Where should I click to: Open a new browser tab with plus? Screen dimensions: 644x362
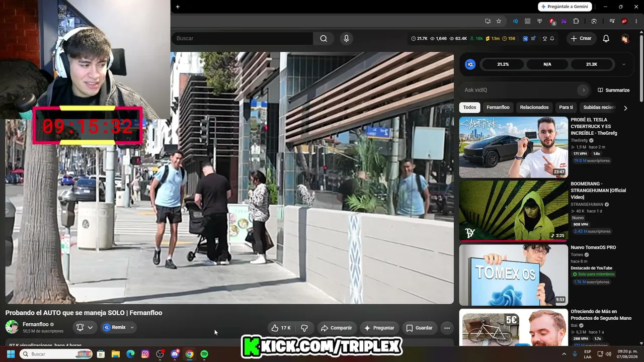[x=178, y=7]
